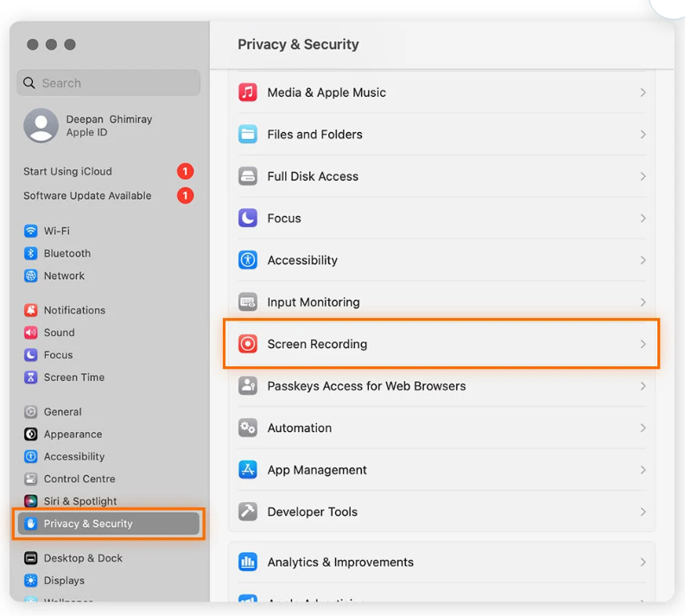Click the Files and Folders icon
The height and width of the screenshot is (616, 685).
pyautogui.click(x=248, y=135)
